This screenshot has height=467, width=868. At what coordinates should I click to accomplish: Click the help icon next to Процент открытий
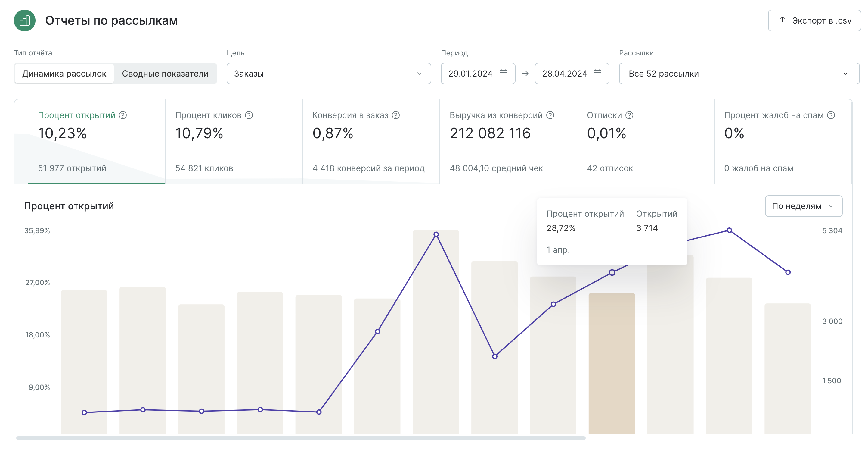(x=123, y=115)
